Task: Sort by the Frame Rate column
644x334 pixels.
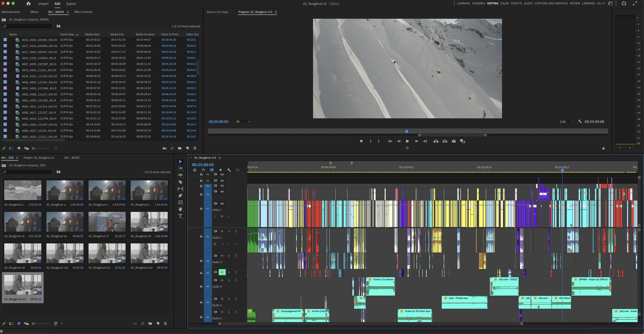Action: tap(67, 34)
